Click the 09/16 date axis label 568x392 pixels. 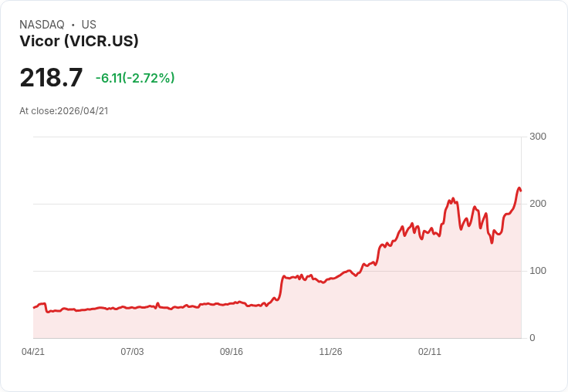(232, 351)
